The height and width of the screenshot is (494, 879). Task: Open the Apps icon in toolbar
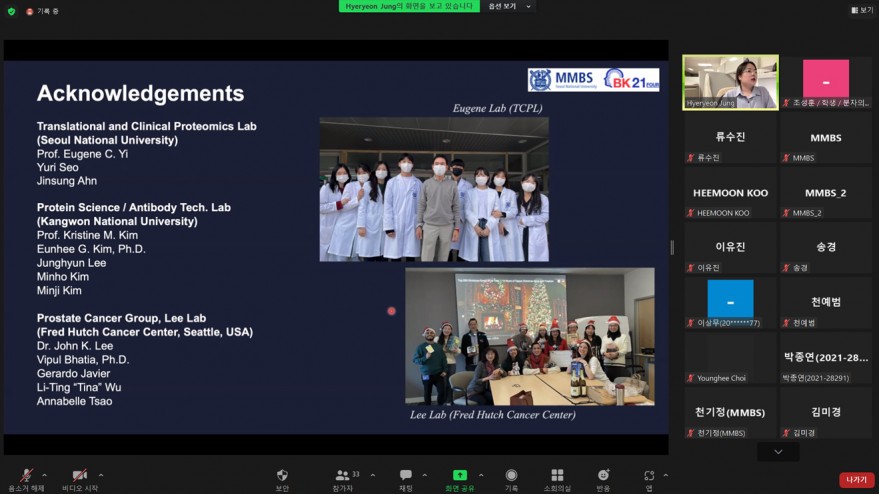[x=649, y=475]
